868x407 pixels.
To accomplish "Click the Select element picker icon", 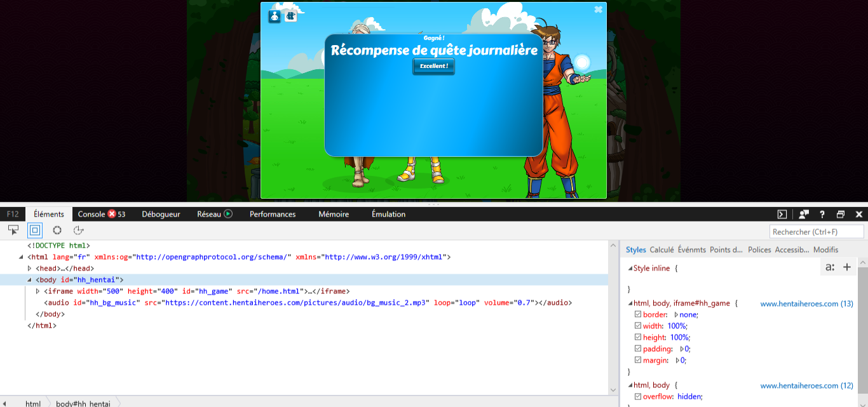I will click(13, 230).
